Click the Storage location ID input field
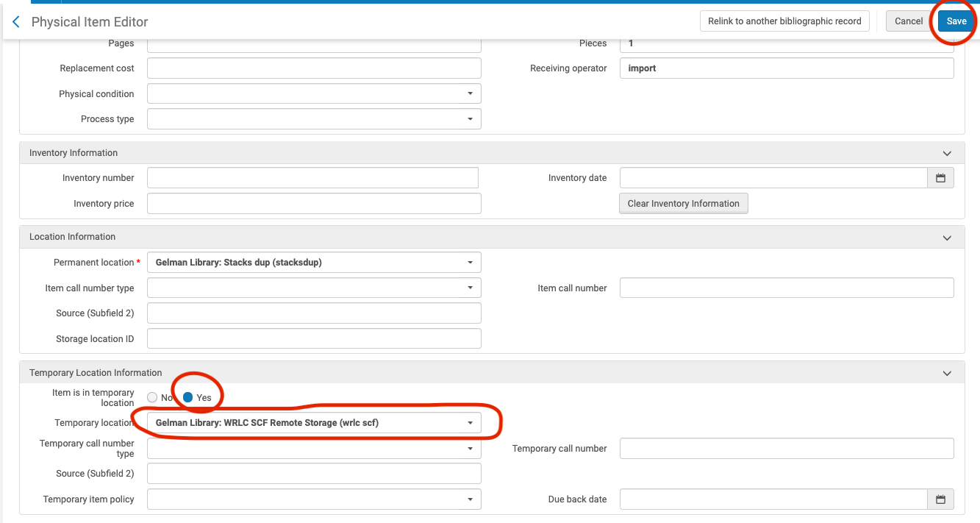The width and height of the screenshot is (980, 523). pyautogui.click(x=314, y=338)
